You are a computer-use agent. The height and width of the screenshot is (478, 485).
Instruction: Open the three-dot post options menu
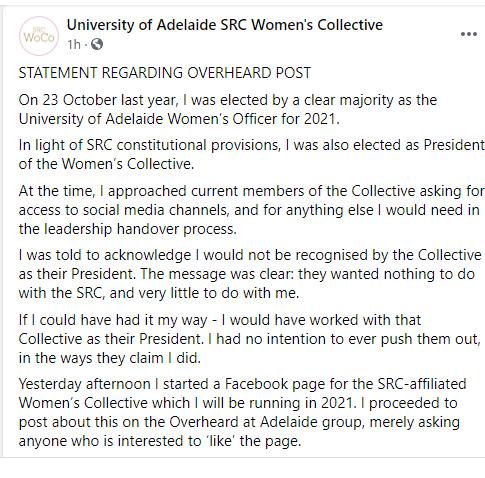point(469,34)
